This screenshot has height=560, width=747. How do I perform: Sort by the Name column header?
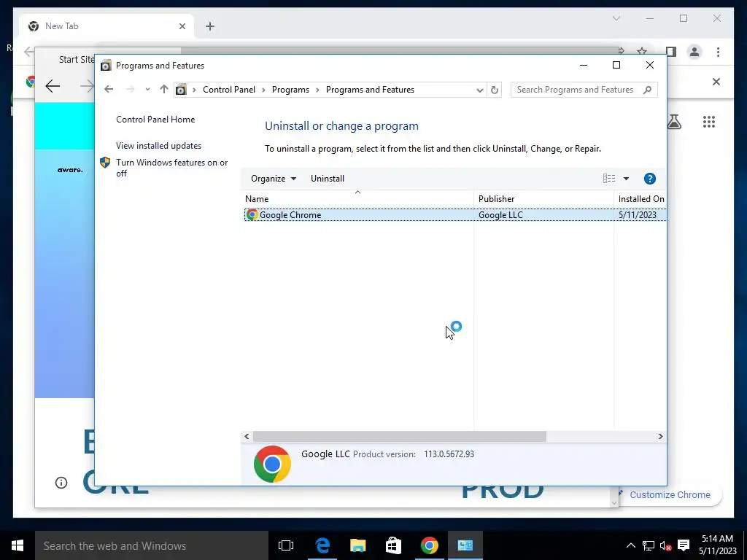point(357,199)
